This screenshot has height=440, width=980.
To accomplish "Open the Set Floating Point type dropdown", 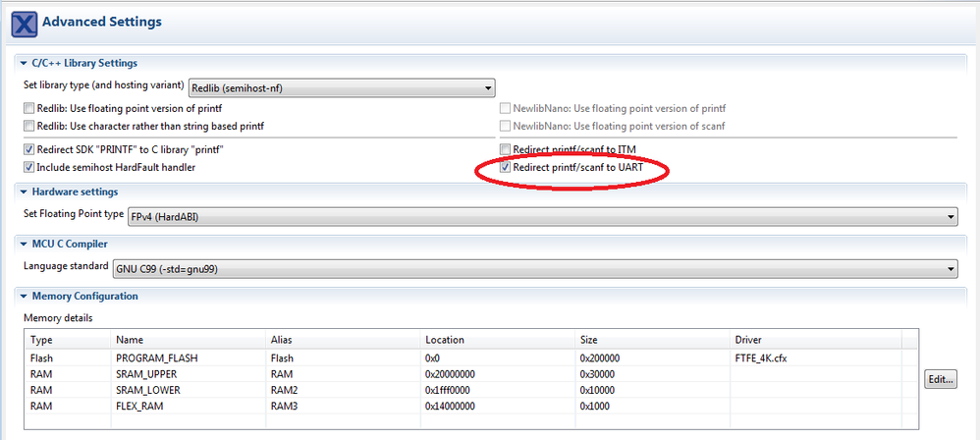I will tap(542, 217).
